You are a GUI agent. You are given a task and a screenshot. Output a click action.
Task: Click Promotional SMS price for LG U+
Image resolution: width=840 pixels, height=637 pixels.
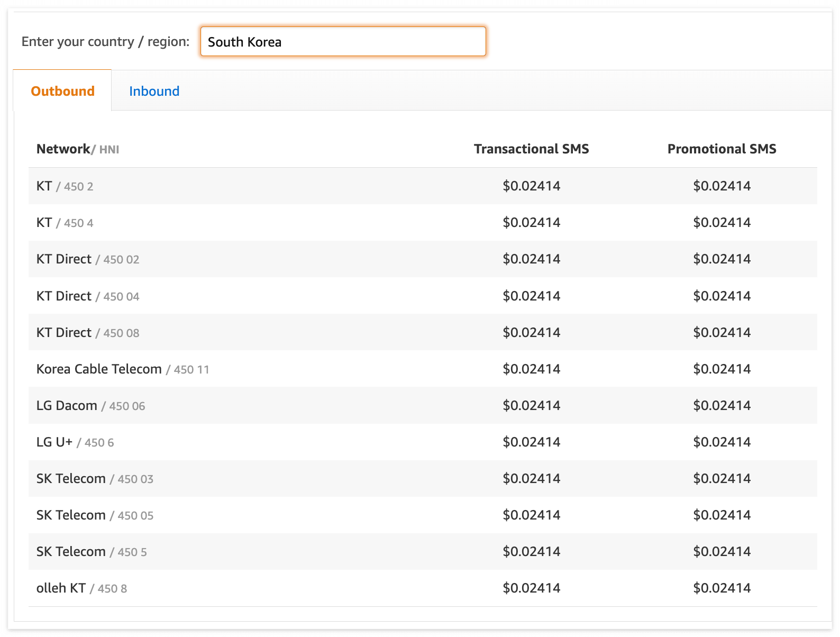(722, 442)
